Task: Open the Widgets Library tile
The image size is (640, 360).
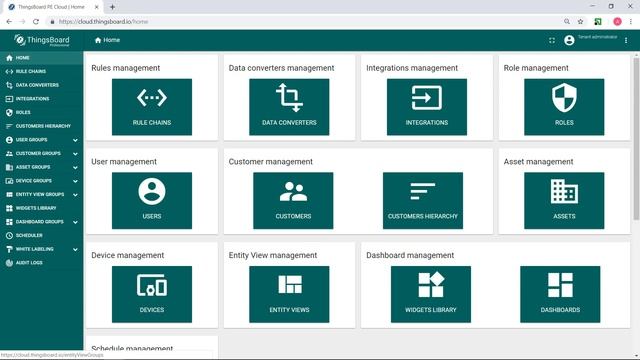Action: point(431,294)
